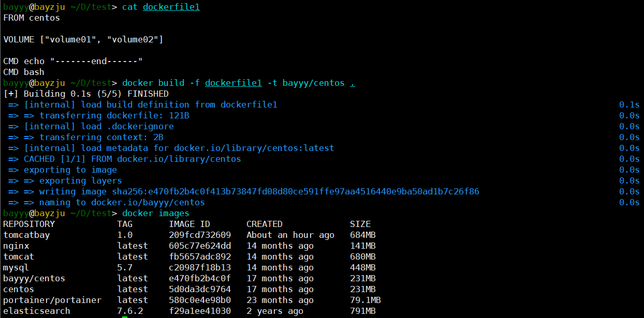The image size is (644, 318).
Task: Click the CACHED [1/1] FROM build step
Action: coord(132,159)
